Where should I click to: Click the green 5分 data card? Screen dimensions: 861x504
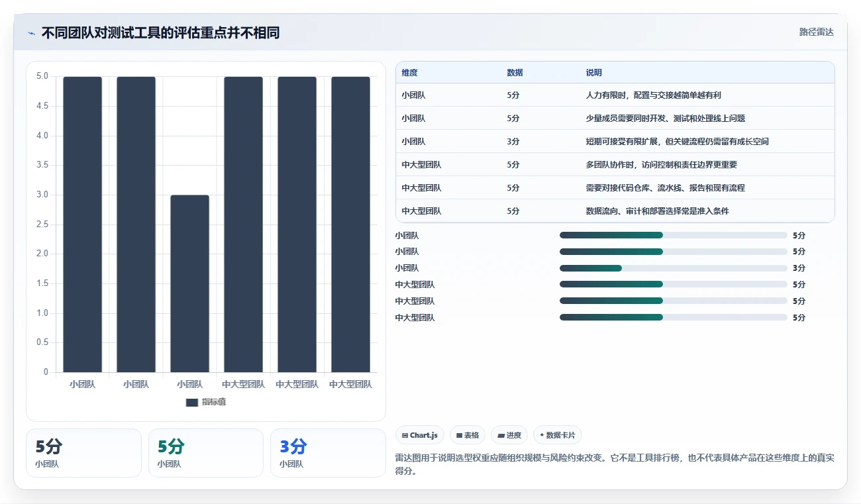tap(206, 453)
